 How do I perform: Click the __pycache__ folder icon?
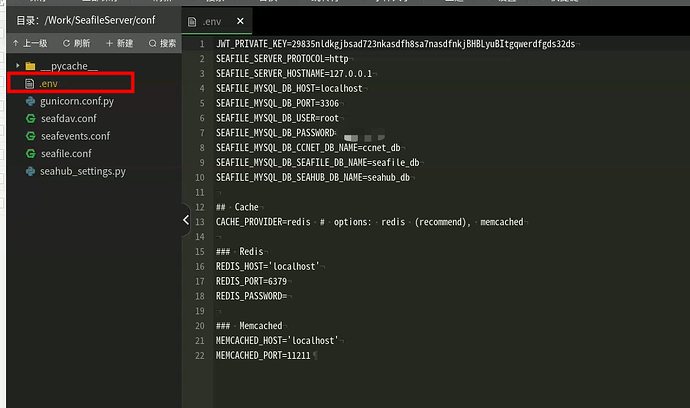(30, 65)
